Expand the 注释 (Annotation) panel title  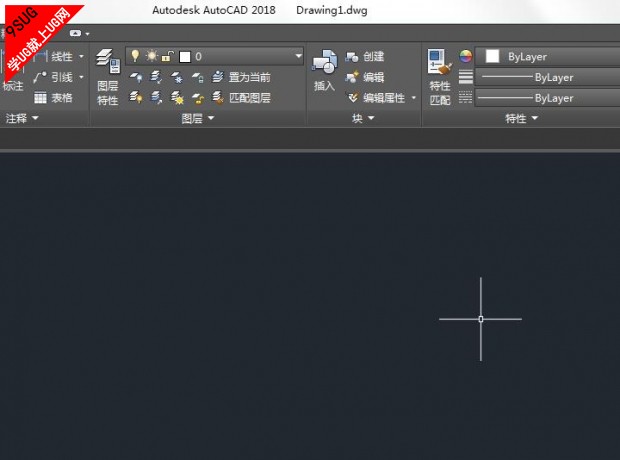22,118
